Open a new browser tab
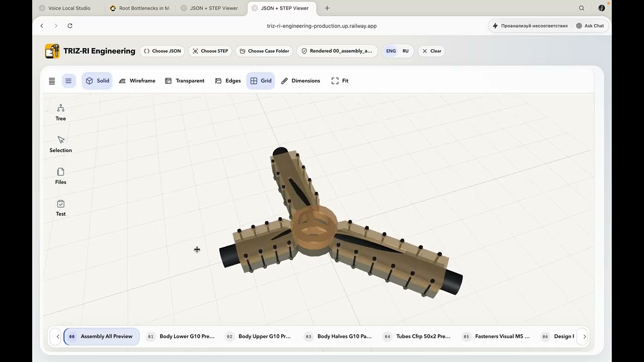The height and width of the screenshot is (362, 644). tap(327, 8)
